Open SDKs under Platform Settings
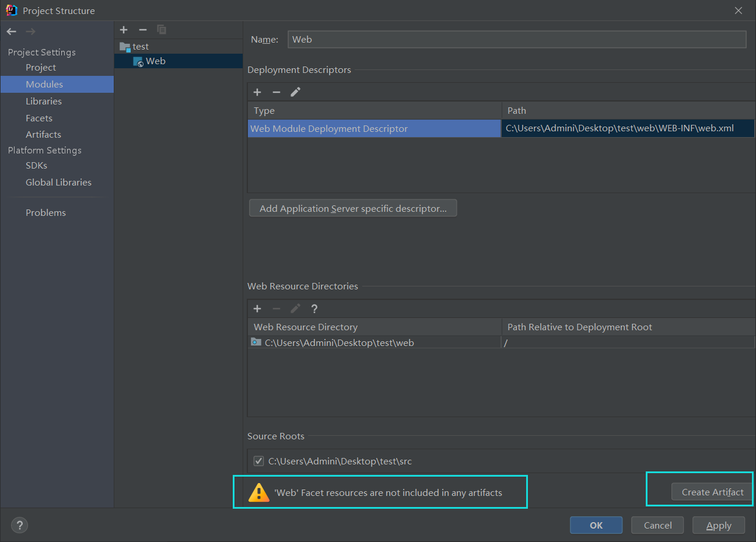Screen dimensions: 756x542 click(x=36, y=166)
